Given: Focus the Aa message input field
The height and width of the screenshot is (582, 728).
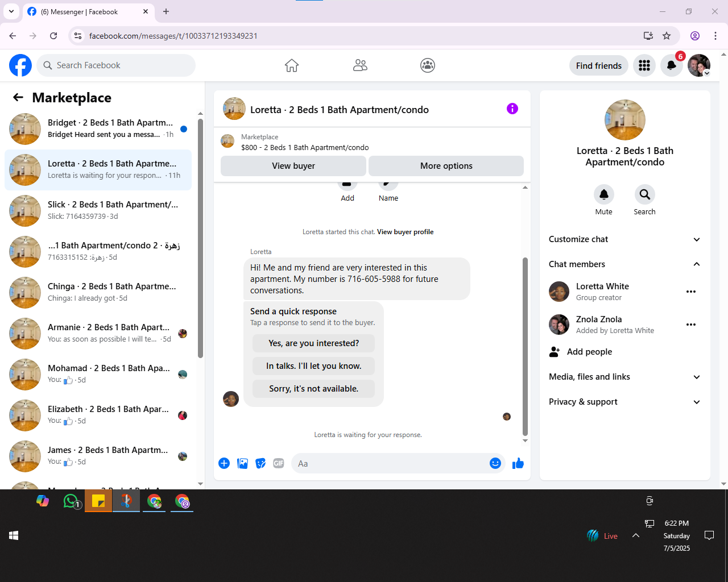Looking at the screenshot, I should pyautogui.click(x=390, y=464).
